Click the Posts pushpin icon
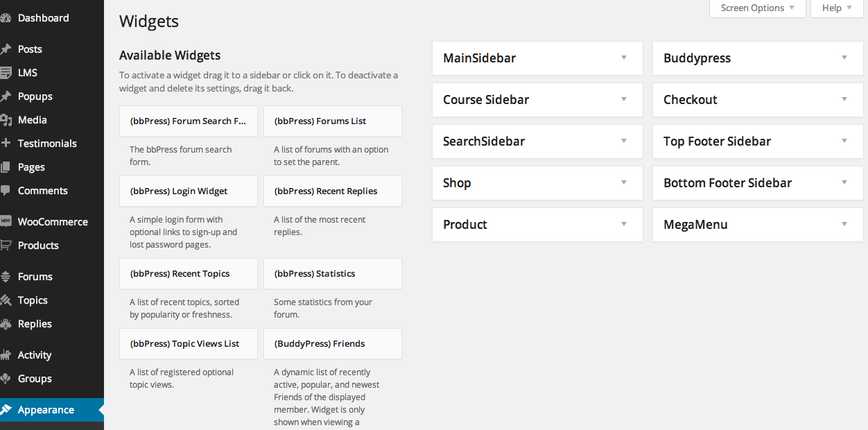The width and height of the screenshot is (868, 430). pyautogui.click(x=6, y=49)
